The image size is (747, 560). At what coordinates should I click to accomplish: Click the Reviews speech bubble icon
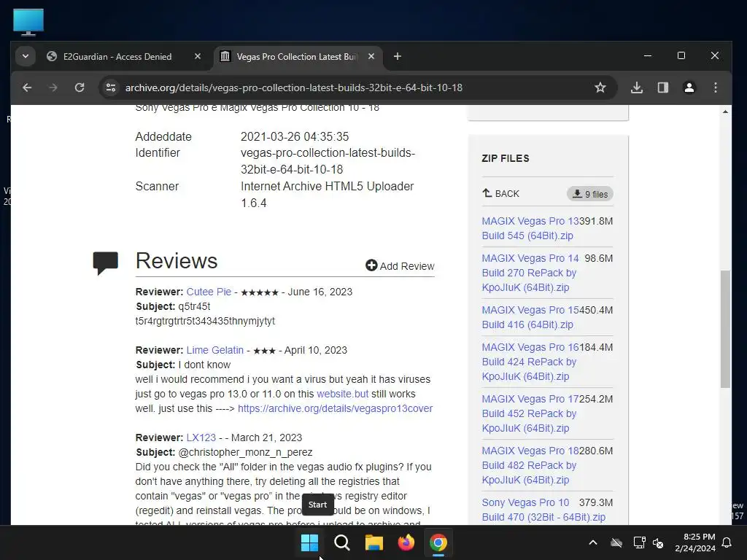point(105,263)
